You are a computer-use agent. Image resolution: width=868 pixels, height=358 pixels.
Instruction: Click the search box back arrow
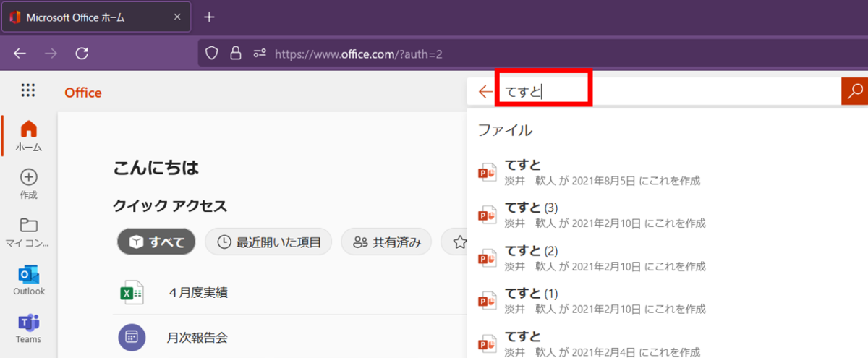click(x=486, y=92)
